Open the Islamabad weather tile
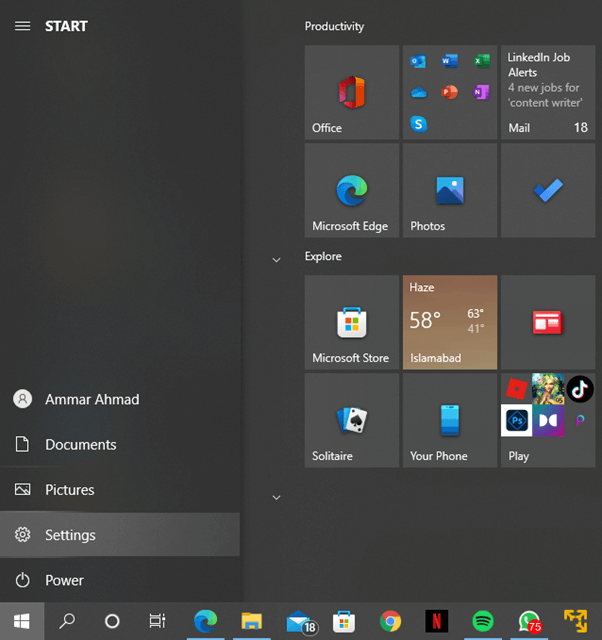 pos(449,322)
